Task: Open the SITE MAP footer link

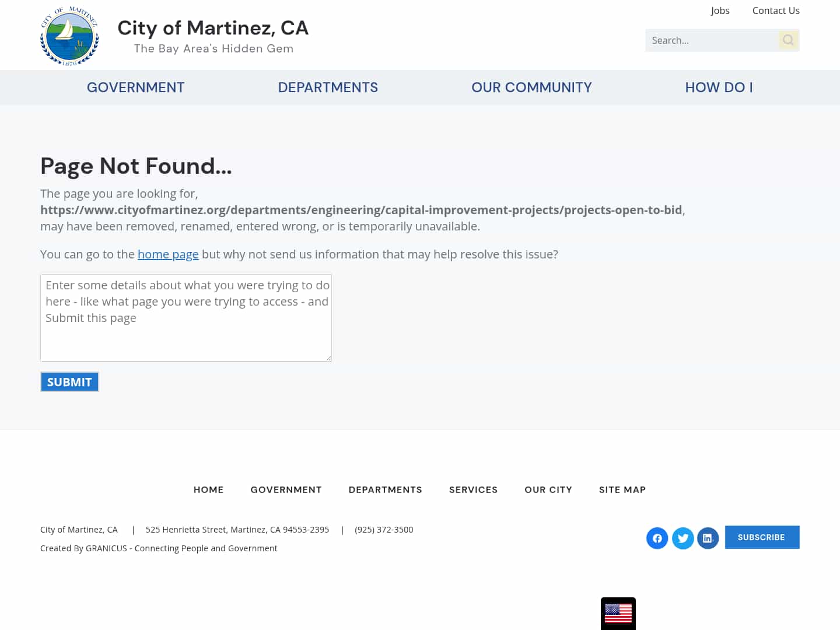Action: click(x=622, y=489)
